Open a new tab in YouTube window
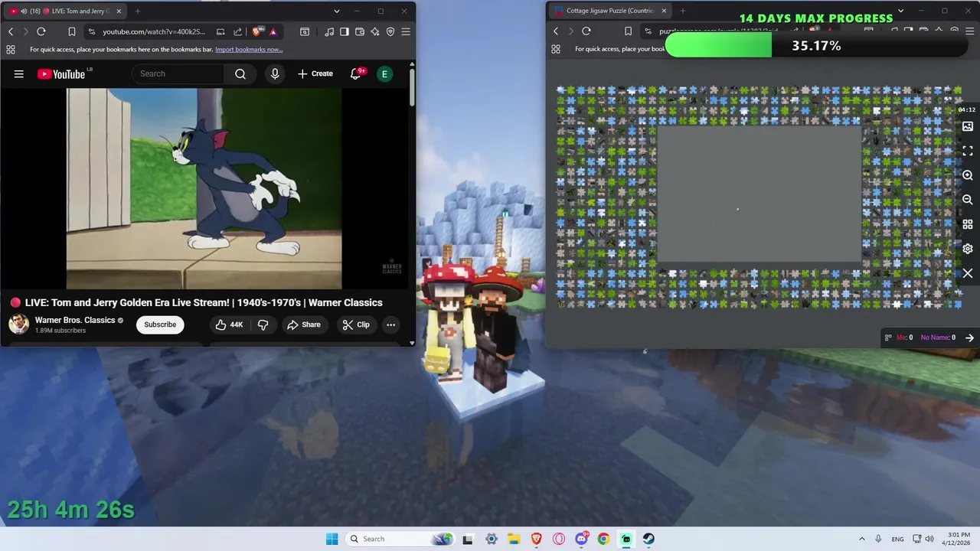The width and height of the screenshot is (980, 551). [x=138, y=11]
